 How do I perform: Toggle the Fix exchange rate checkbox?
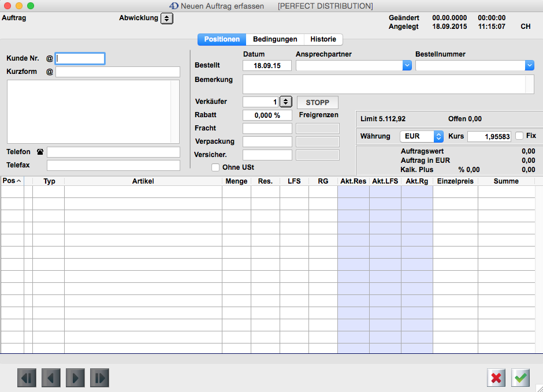(x=519, y=136)
